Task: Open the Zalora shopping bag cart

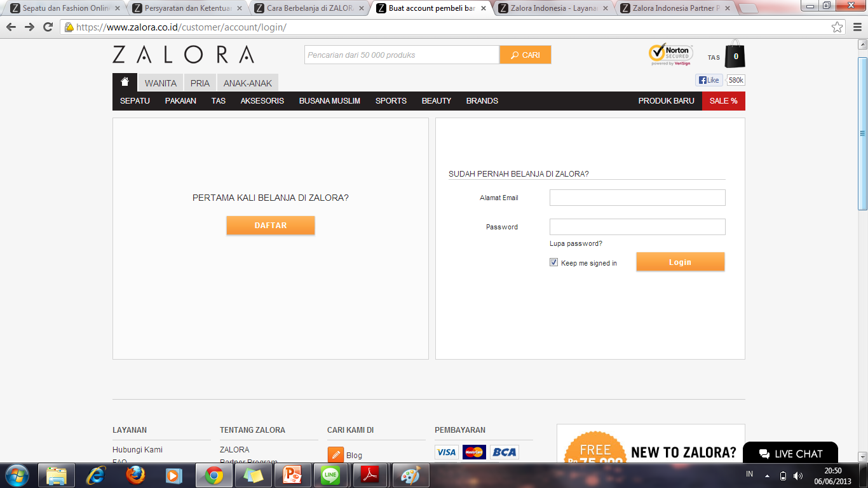Action: [x=735, y=55]
